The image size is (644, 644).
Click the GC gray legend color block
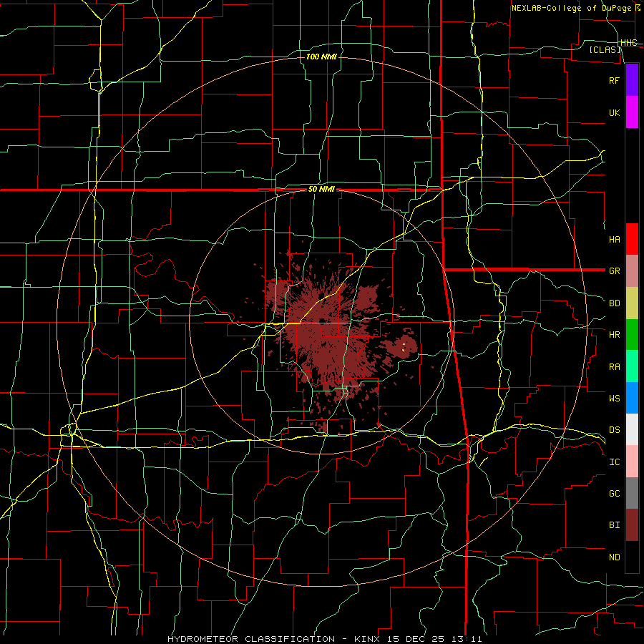click(632, 493)
